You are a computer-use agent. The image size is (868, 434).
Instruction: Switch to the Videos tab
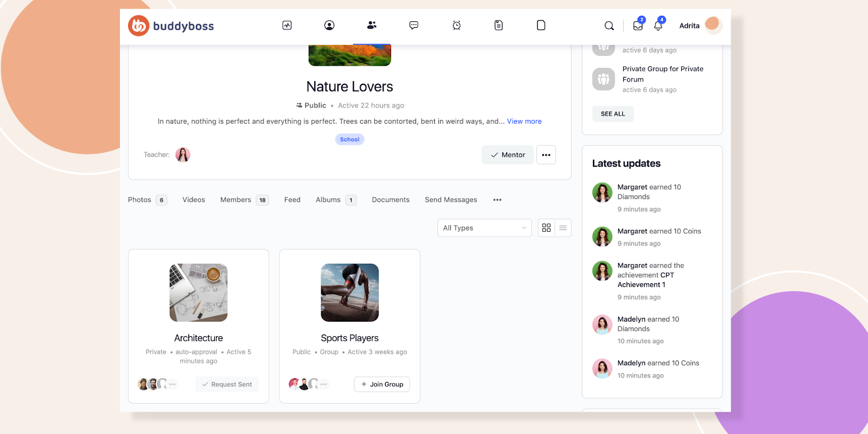point(194,200)
